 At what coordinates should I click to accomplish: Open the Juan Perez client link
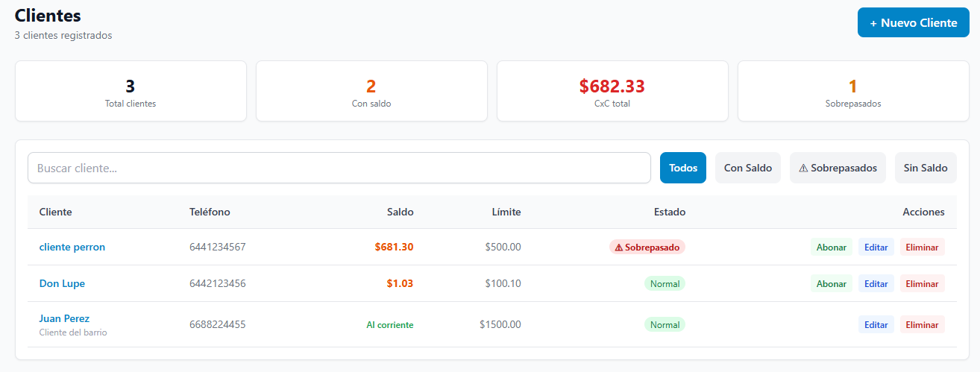pyautogui.click(x=64, y=318)
